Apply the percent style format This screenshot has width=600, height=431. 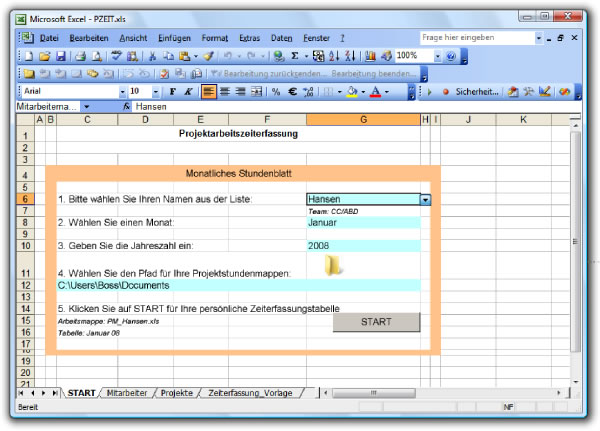(275, 91)
